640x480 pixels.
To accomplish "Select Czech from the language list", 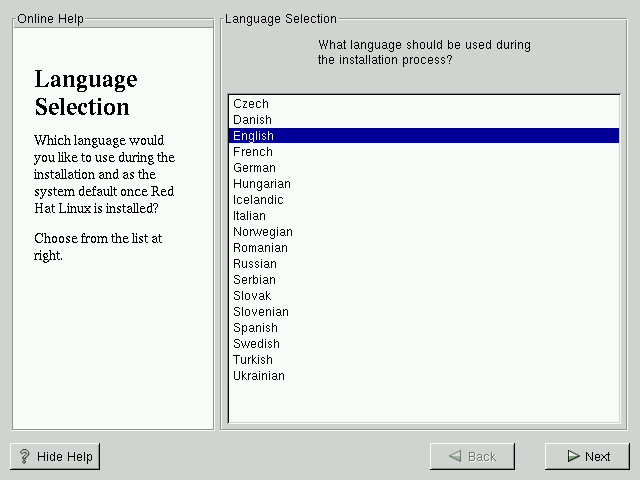I will click(x=251, y=104).
